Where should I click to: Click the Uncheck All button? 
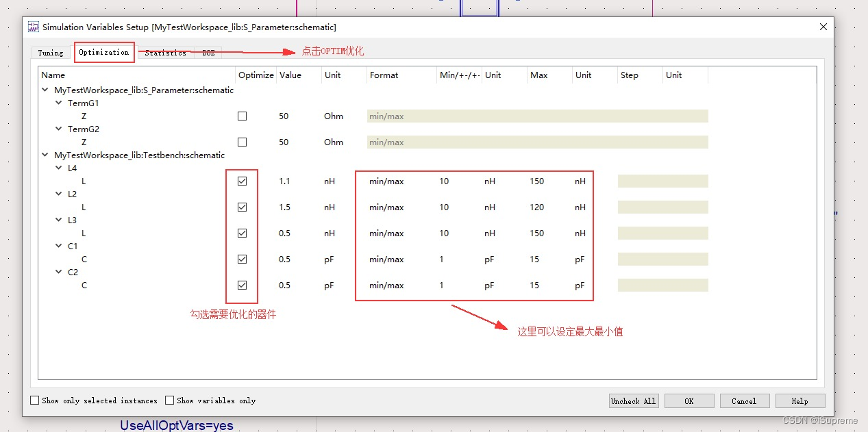coord(634,401)
